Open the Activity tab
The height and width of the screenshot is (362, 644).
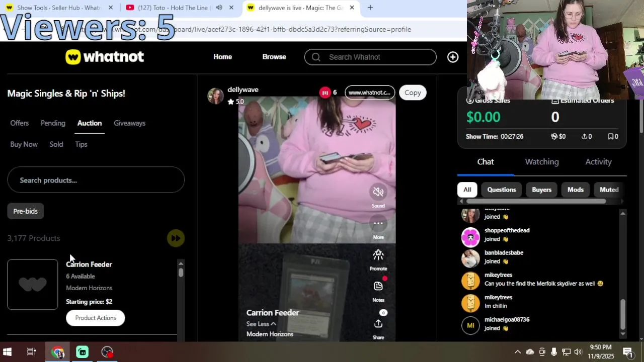pos(598,162)
